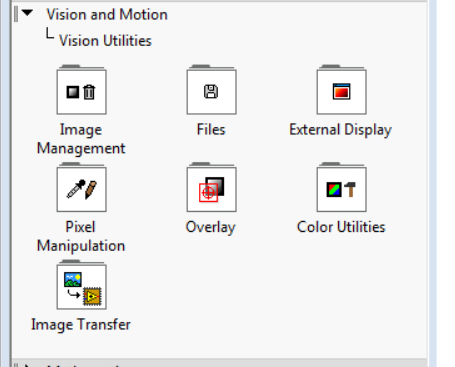This screenshot has height=367, width=455.
Task: Open the Overlay palette icon
Action: [212, 187]
